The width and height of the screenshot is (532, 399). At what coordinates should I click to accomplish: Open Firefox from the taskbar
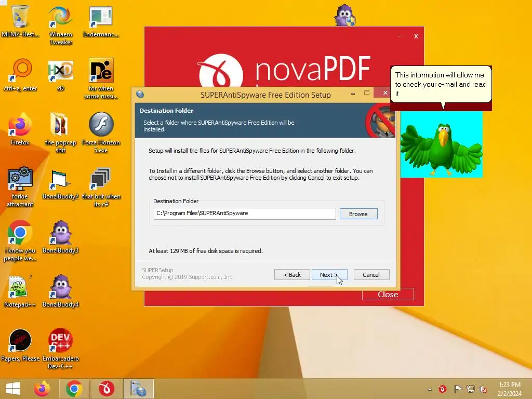coord(42,389)
